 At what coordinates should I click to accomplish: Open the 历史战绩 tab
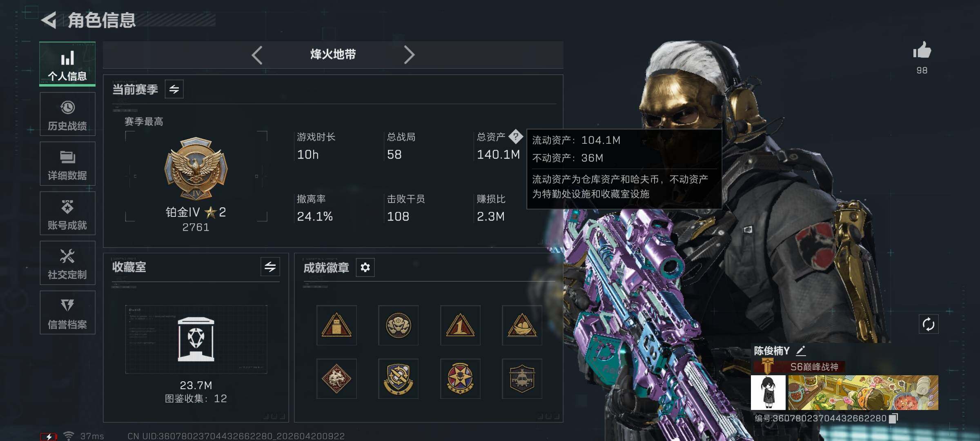[67, 114]
